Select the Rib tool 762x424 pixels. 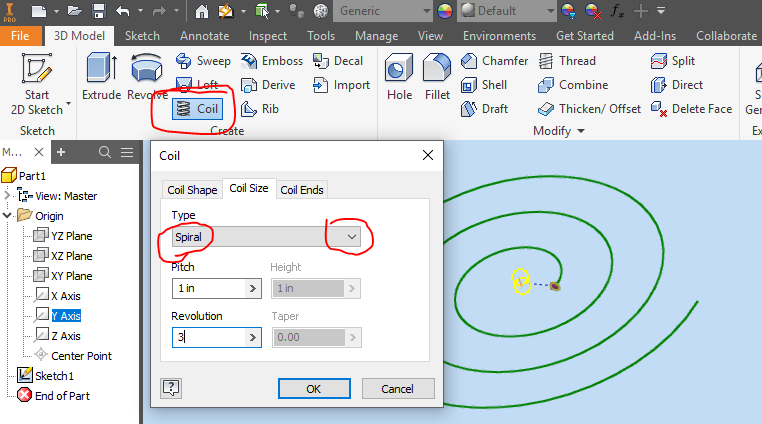[x=260, y=109]
